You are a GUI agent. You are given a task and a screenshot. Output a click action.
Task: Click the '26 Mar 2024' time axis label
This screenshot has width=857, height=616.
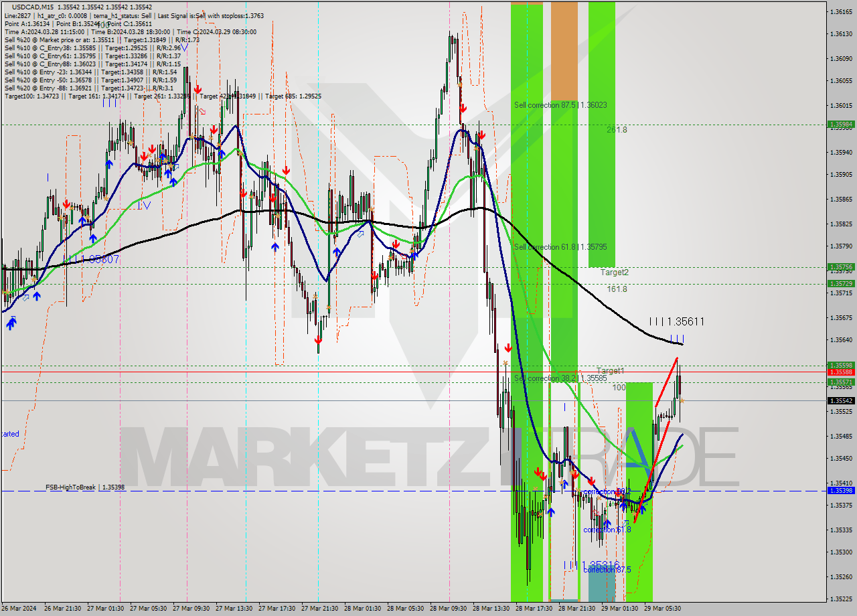[x=19, y=609]
